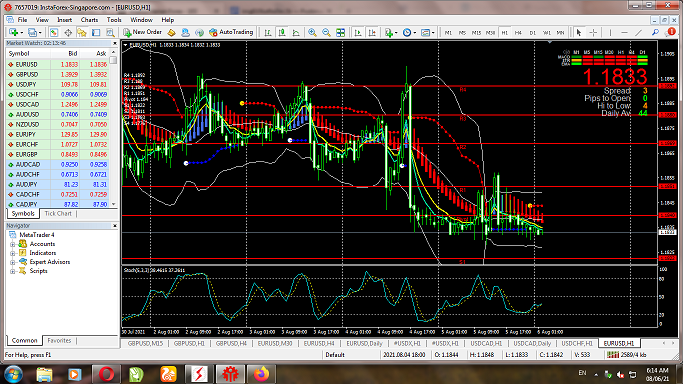Viewport: 683px width, 384px height.
Task: Select the Horizontal Line tool
Action: 624,32
